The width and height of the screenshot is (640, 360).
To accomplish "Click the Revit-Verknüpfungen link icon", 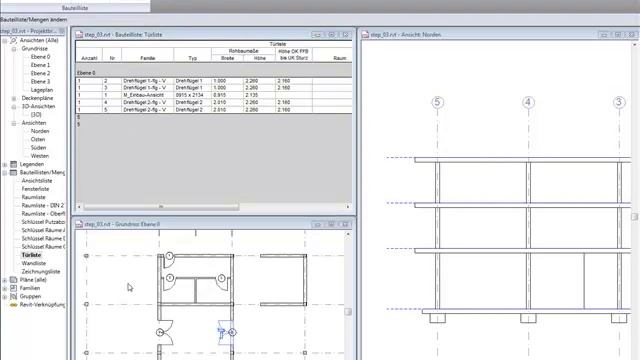I will pyautogui.click(x=13, y=305).
